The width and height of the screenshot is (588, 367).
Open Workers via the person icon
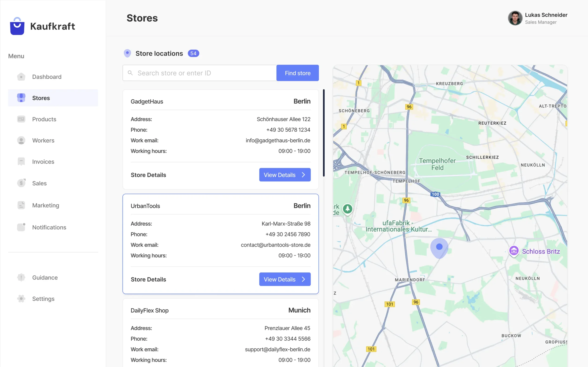point(21,140)
